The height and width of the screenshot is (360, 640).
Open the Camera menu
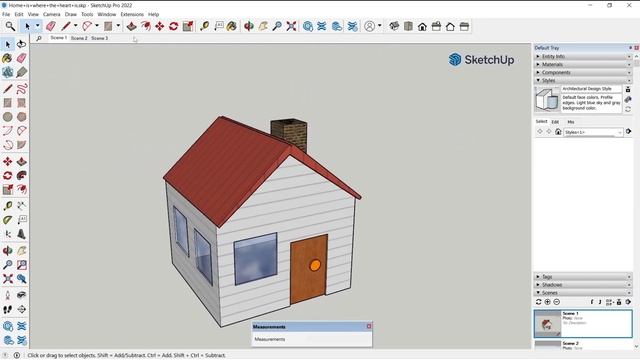pos(51,14)
